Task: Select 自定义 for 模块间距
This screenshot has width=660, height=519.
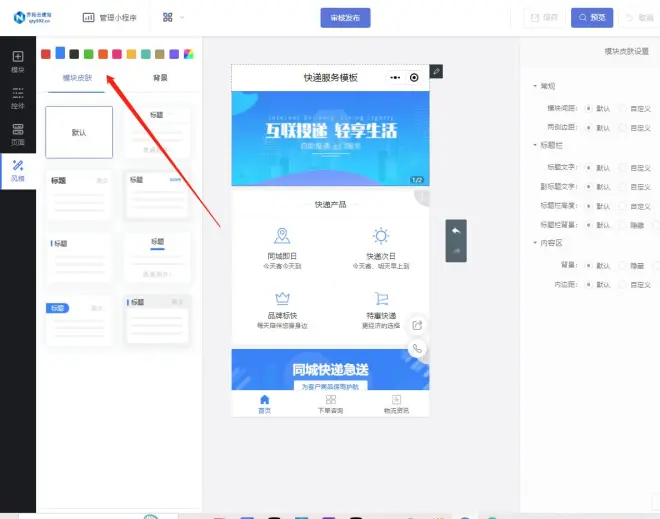Action: pyautogui.click(x=623, y=108)
